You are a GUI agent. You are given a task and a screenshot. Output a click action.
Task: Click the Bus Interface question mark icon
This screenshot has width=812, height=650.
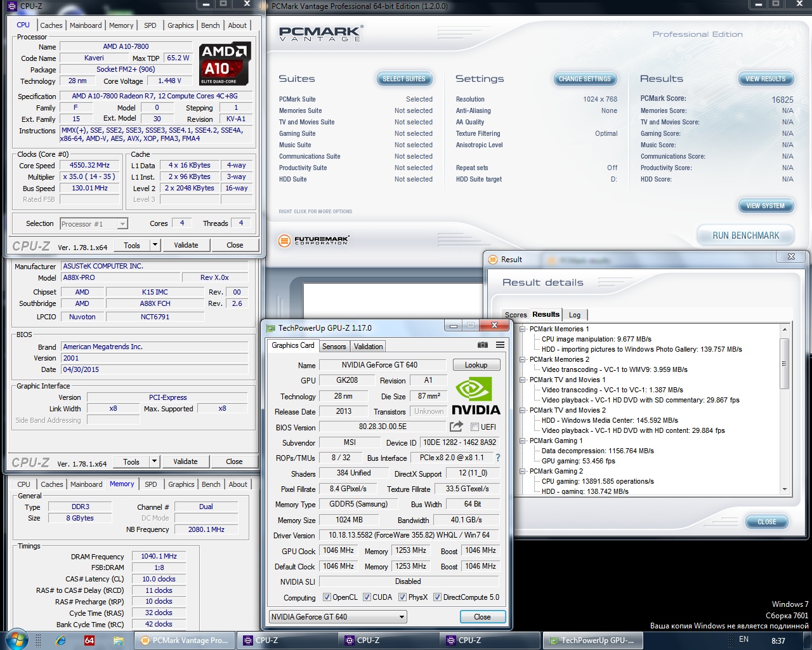[498, 458]
